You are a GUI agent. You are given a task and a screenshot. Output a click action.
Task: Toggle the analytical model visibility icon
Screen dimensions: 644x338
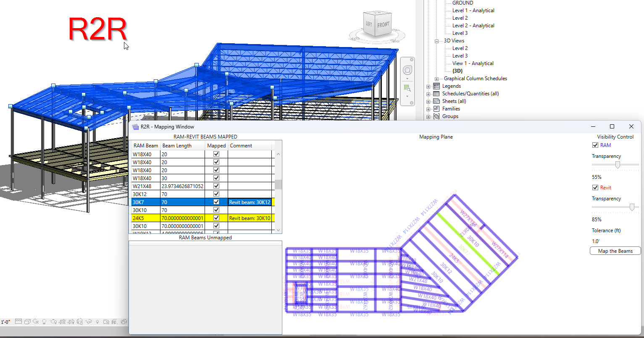pos(115,322)
